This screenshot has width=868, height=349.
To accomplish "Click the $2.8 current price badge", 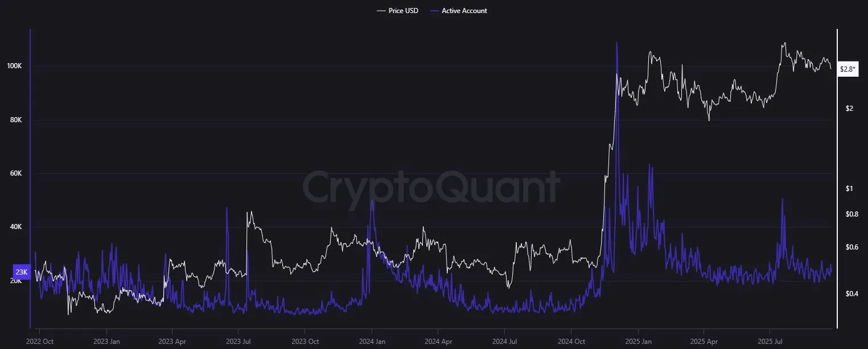I will (848, 69).
